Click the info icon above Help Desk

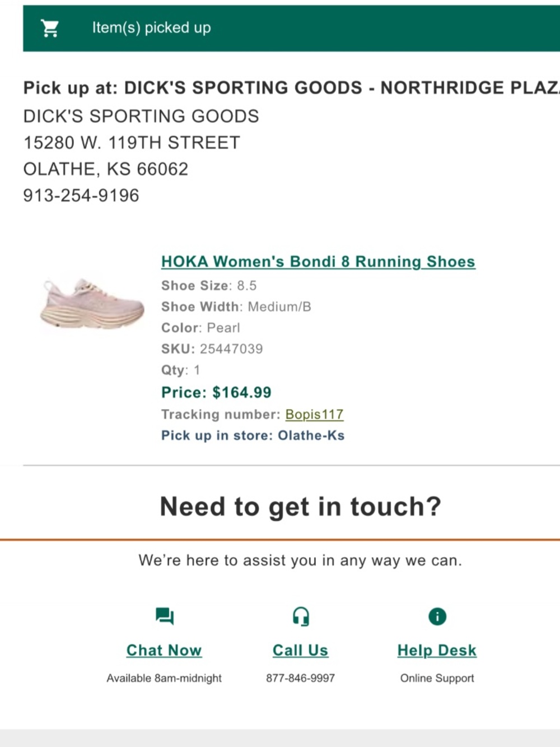[x=437, y=616]
